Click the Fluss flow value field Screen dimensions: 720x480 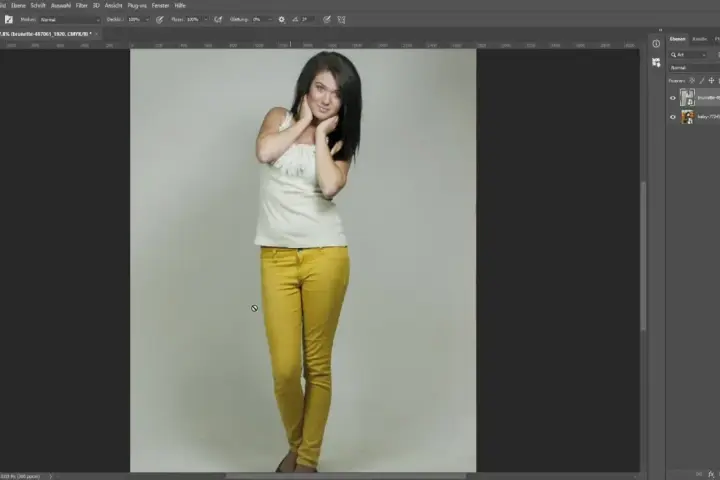[194, 20]
